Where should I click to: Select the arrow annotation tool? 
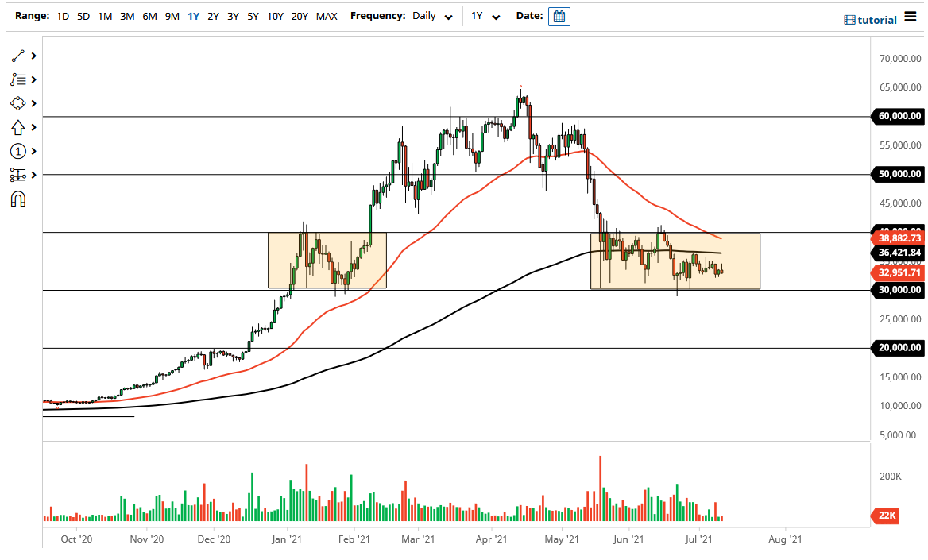coord(16,127)
